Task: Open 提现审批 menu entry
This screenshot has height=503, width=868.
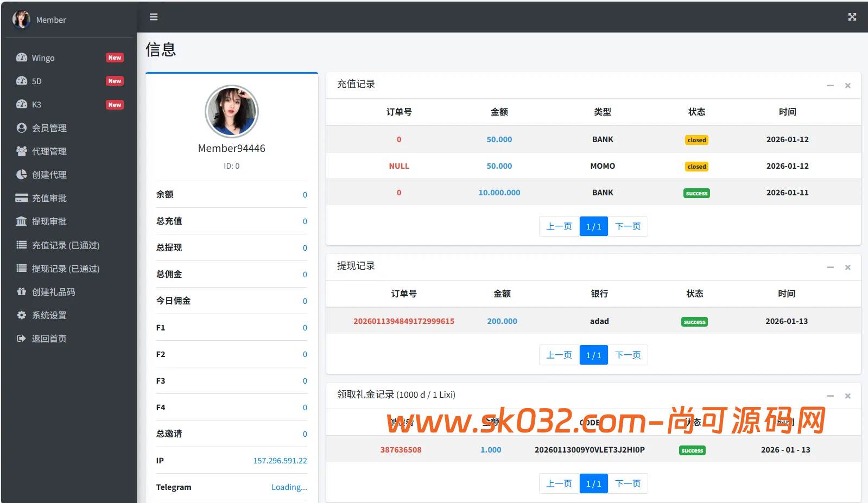Action: [69, 221]
